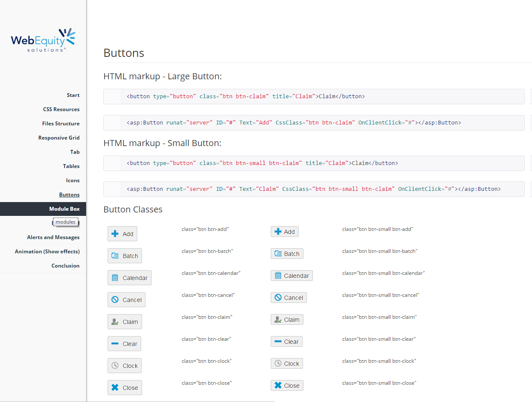Open Animation (Show effects) section
Screen dimensions: 532x402
pyautogui.click(x=47, y=252)
